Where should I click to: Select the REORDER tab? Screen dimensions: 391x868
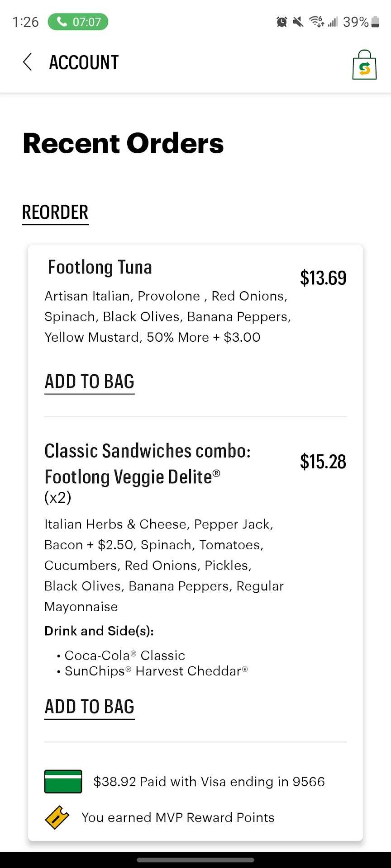(55, 212)
